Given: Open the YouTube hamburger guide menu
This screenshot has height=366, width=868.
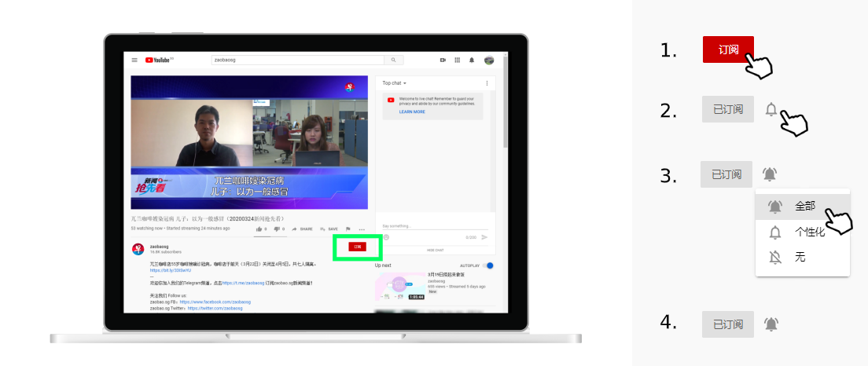Looking at the screenshot, I should [134, 60].
